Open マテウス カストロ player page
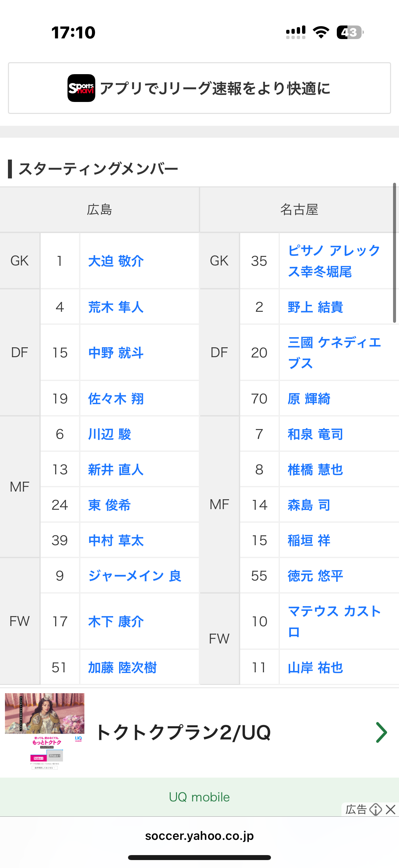Viewport: 399px width, 868px height. coord(334,621)
